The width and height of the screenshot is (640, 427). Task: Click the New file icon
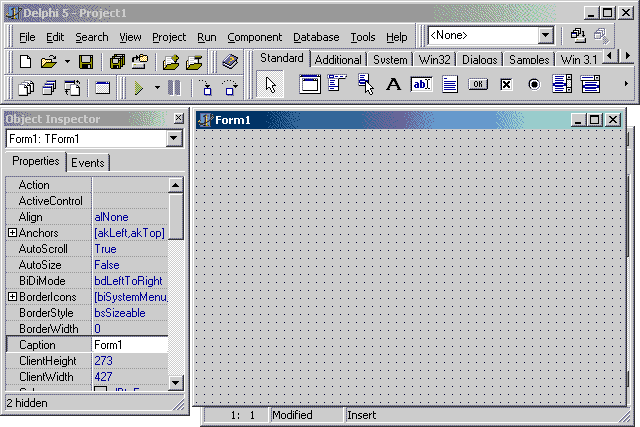coord(25,62)
